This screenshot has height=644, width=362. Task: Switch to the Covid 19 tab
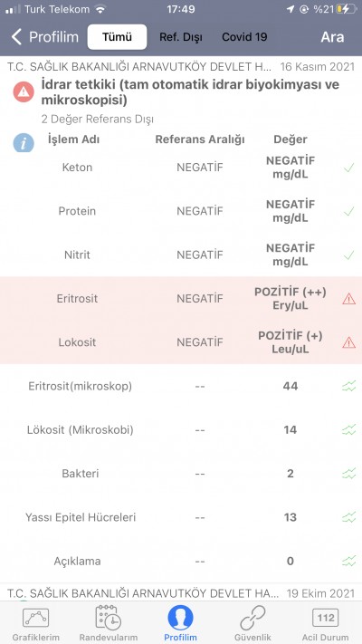(244, 37)
